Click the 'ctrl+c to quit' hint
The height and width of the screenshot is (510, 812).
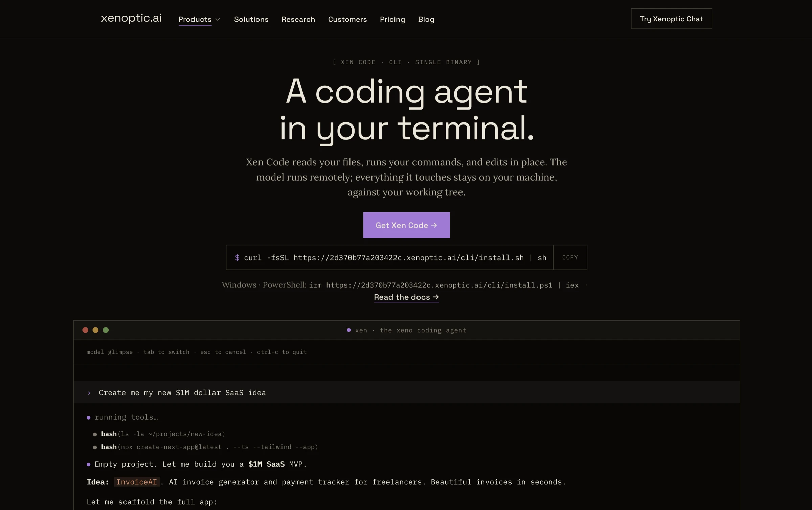[282, 352]
